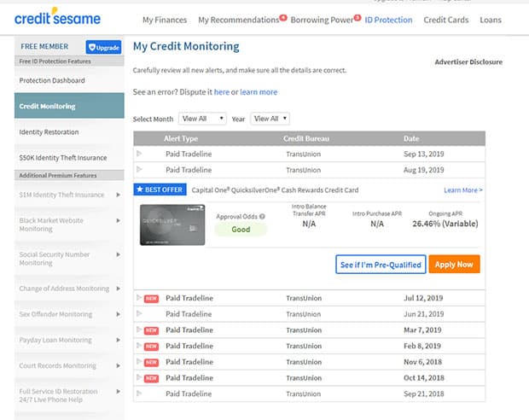Click TransUnion in Aug 19, 2019 row
This screenshot has width=529, height=420.
304,170
